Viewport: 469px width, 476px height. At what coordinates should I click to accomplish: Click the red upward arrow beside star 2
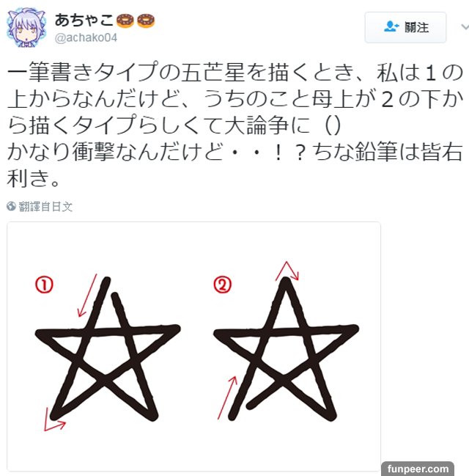[227, 398]
